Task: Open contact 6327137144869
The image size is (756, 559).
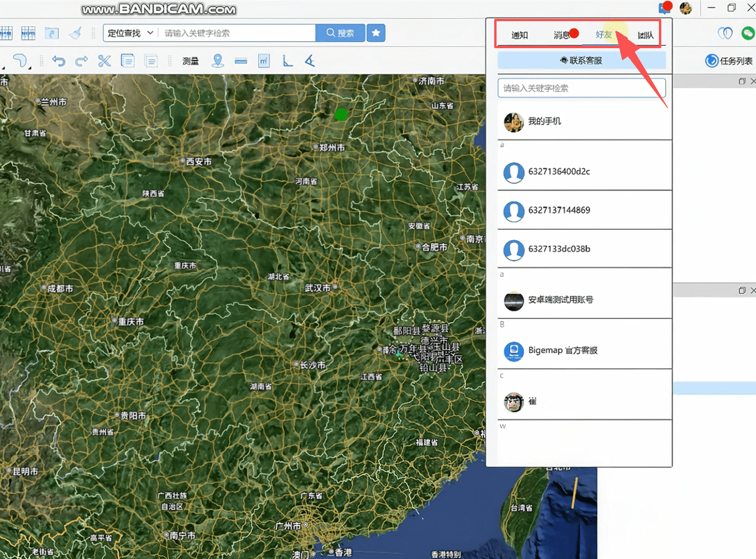Action: pyautogui.click(x=584, y=210)
